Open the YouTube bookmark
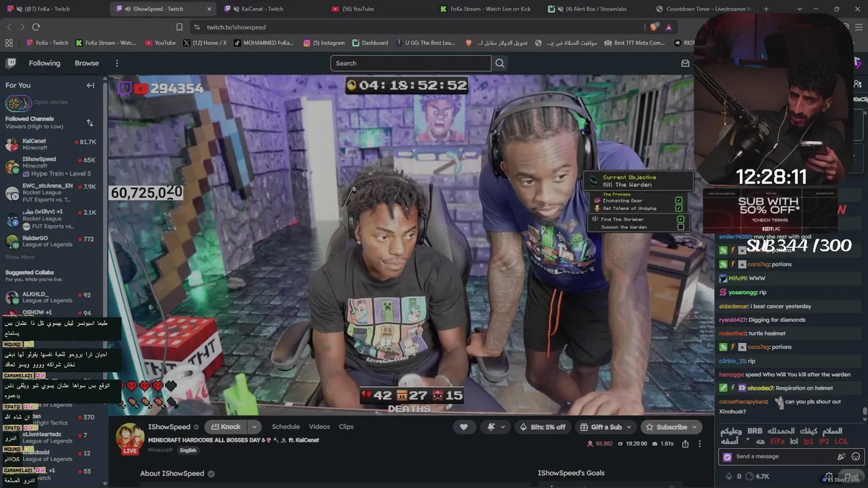868x488 pixels. (160, 43)
